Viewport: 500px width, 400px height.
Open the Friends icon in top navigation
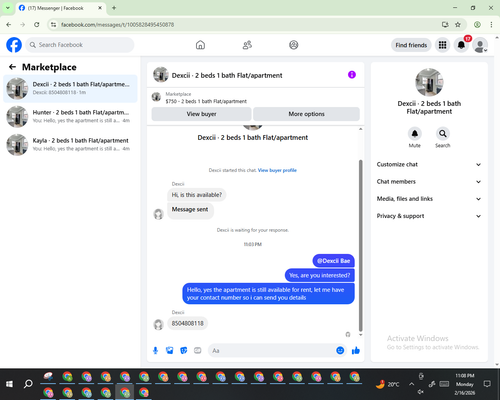click(247, 45)
